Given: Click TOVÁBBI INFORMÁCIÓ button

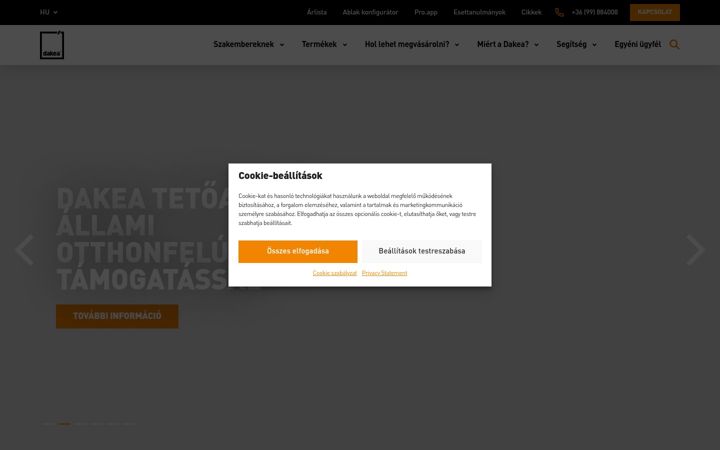Looking at the screenshot, I should (x=117, y=316).
